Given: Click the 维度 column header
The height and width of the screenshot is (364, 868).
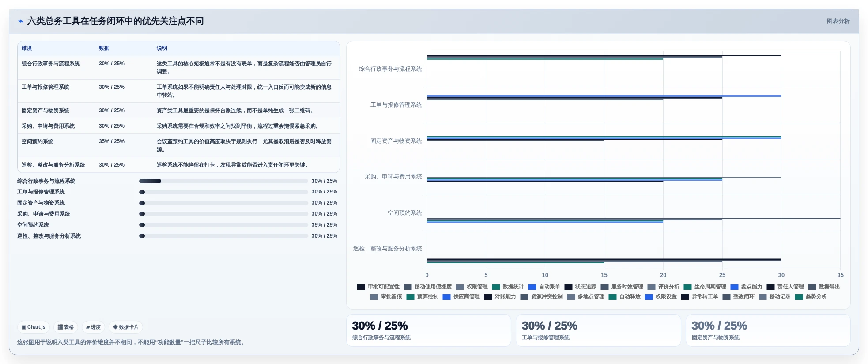Looking at the screenshot, I should 27,48.
